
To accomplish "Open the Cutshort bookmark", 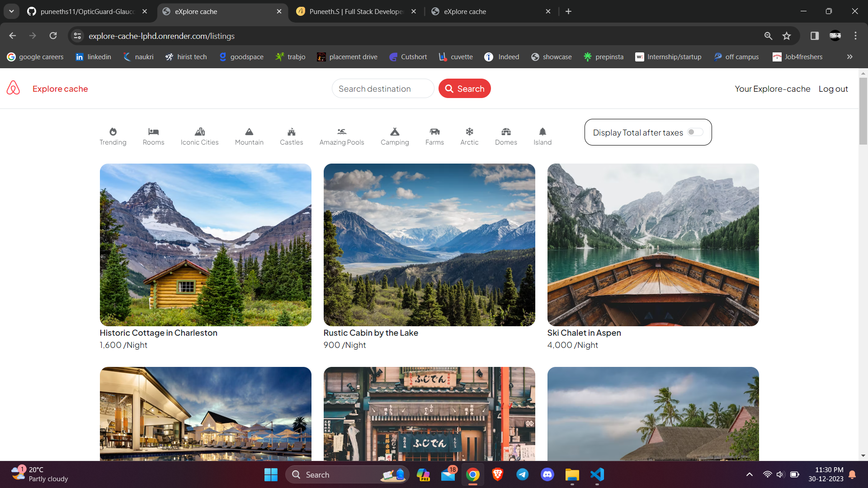I will coord(408,57).
